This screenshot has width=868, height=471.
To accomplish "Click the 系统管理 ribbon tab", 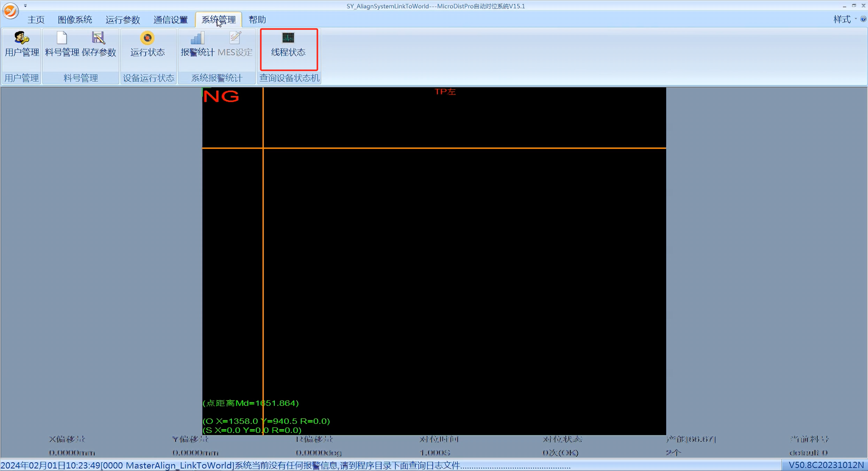I will point(218,20).
